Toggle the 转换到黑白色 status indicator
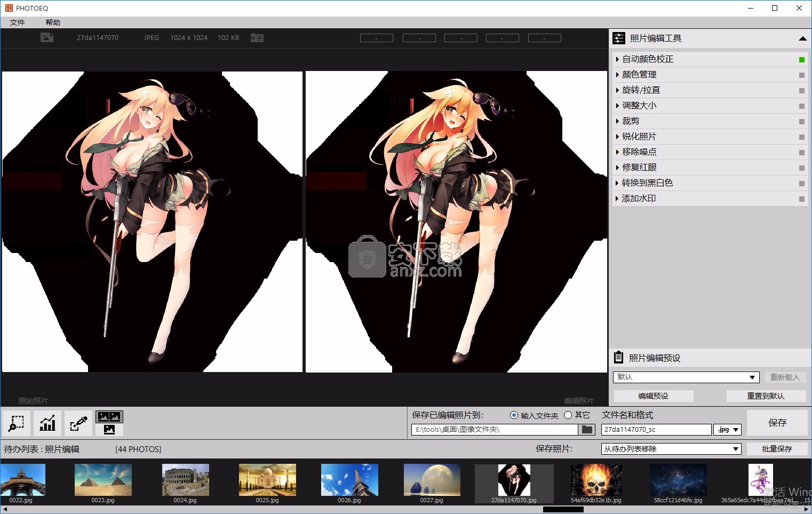Screen dimensions: 812x514 coord(801,183)
